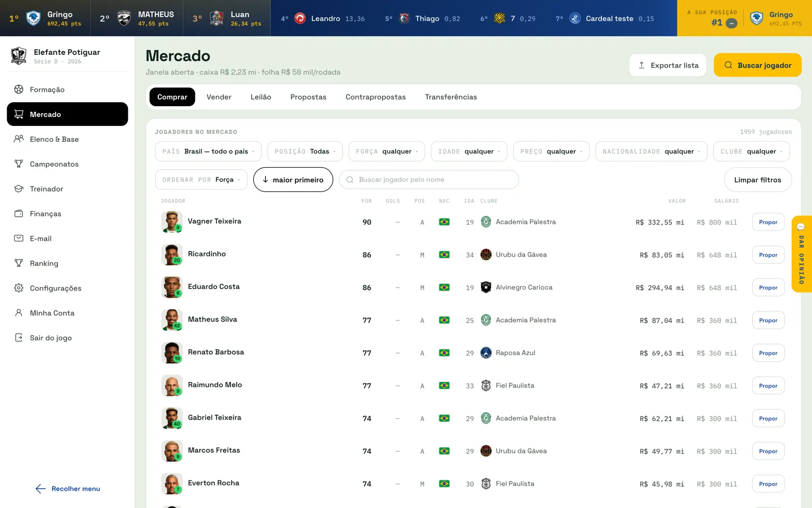Collapse sidebar with Recolher menu
This screenshot has width=812, height=508.
pyautogui.click(x=67, y=489)
